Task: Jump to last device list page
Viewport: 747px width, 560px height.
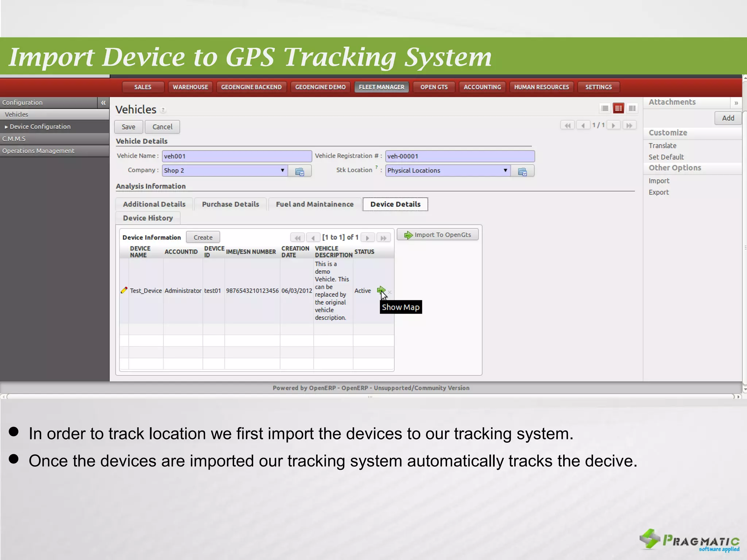Action: click(x=383, y=238)
